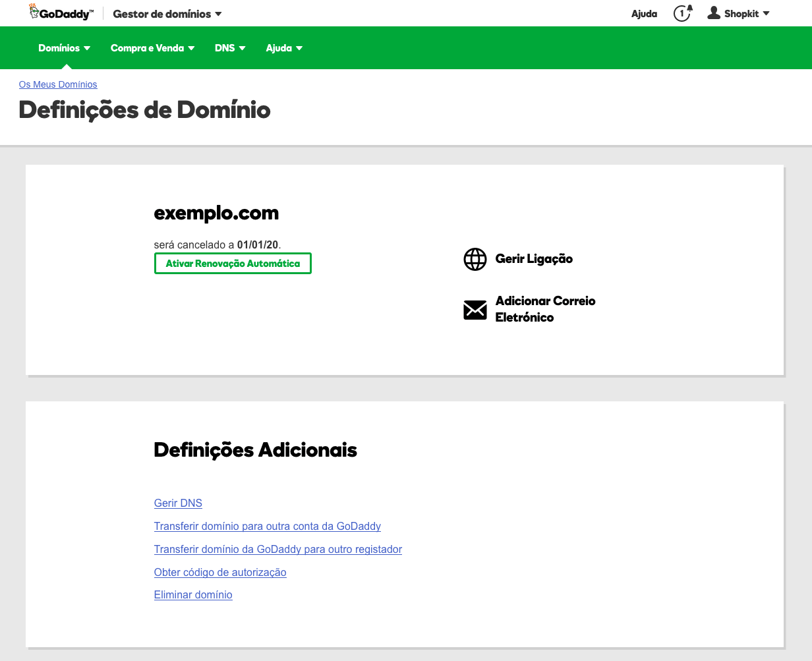Open the Ajuda menu in green navigation bar
The height and width of the screenshot is (661, 812).
coord(284,48)
